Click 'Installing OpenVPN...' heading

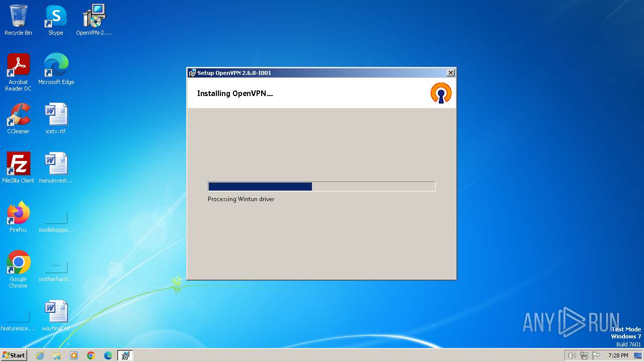click(x=235, y=94)
